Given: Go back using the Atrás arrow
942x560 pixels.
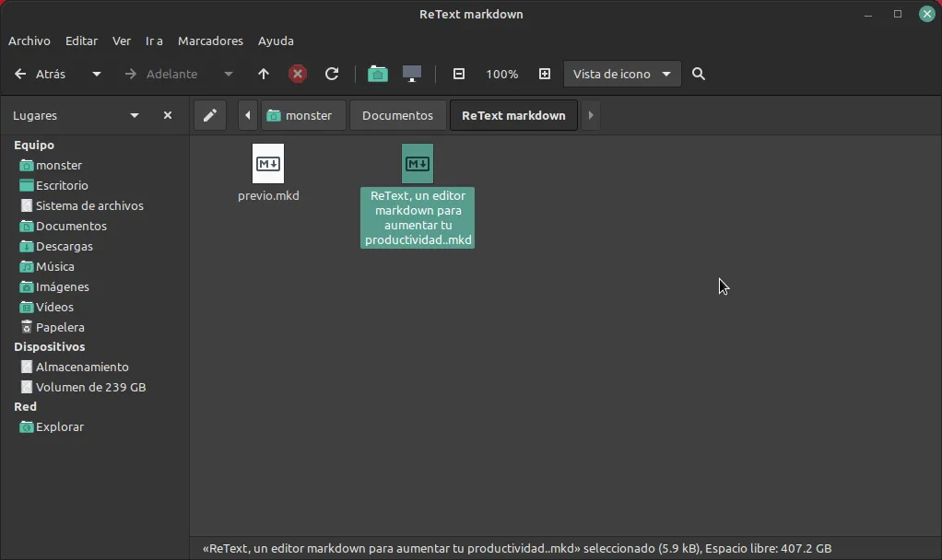Looking at the screenshot, I should 40,74.
